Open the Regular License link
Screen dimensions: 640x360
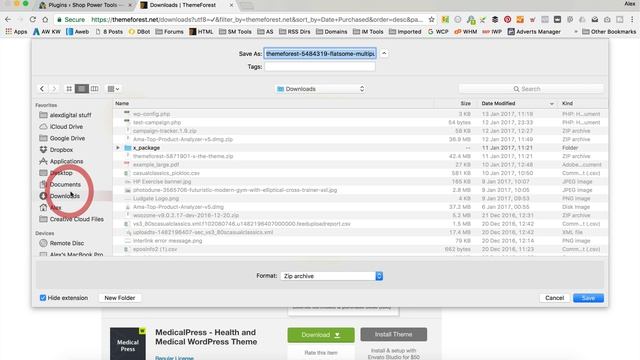(x=174, y=358)
